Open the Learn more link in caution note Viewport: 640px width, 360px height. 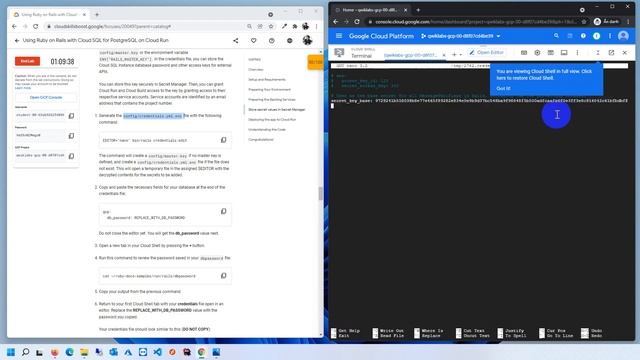click(23, 88)
